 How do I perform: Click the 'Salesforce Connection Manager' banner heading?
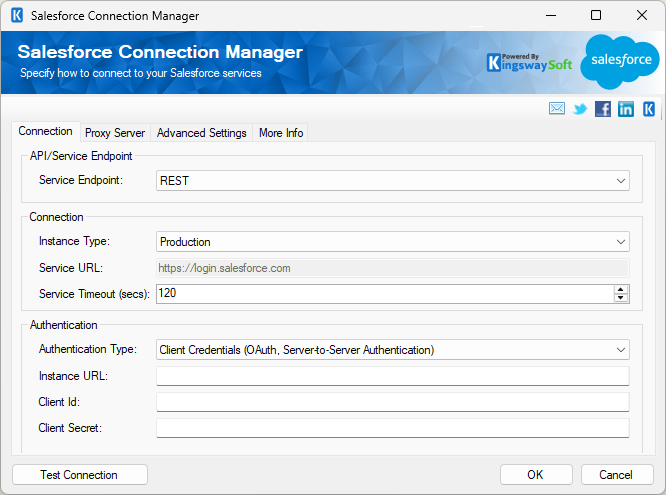pyautogui.click(x=160, y=52)
